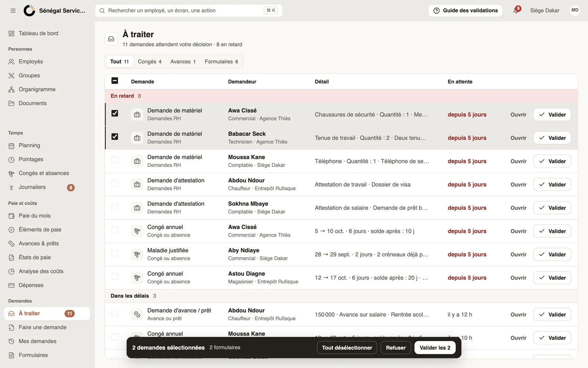
Task: Open Sokhna Mbaye's attestation request
Action: (x=518, y=208)
